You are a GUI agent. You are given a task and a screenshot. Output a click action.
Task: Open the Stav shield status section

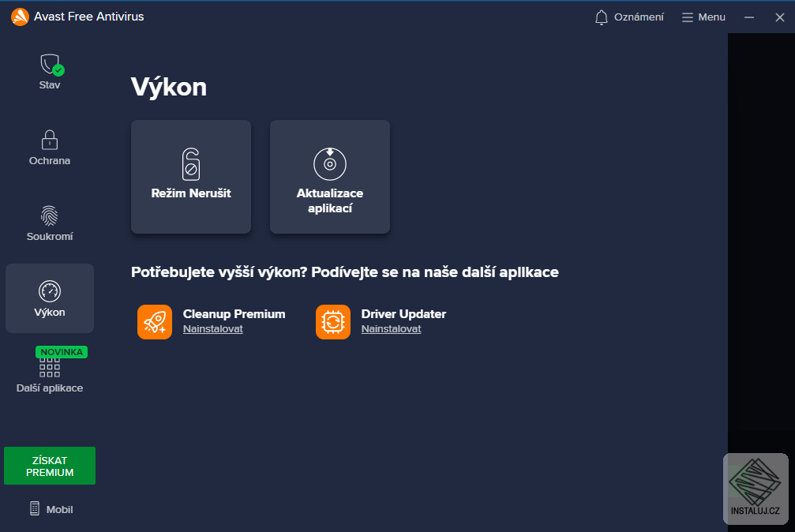50,72
